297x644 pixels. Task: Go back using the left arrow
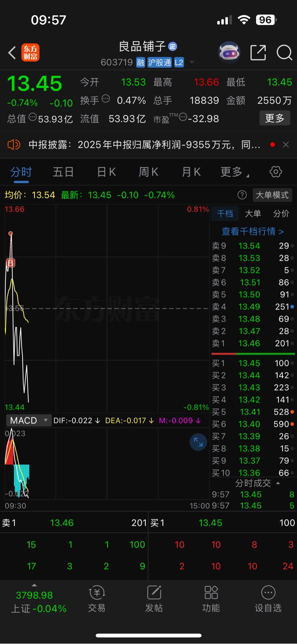pyautogui.click(x=12, y=53)
